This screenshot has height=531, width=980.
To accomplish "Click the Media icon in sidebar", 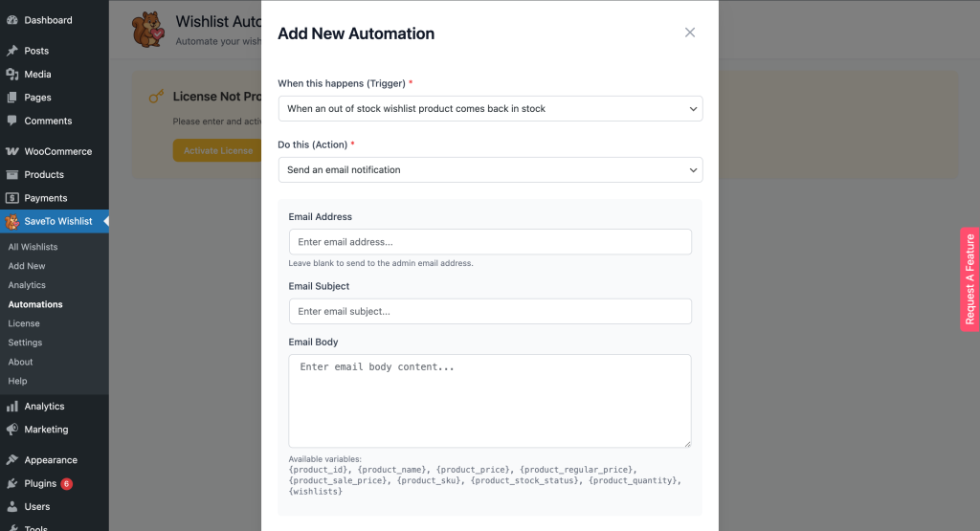I will point(12,74).
